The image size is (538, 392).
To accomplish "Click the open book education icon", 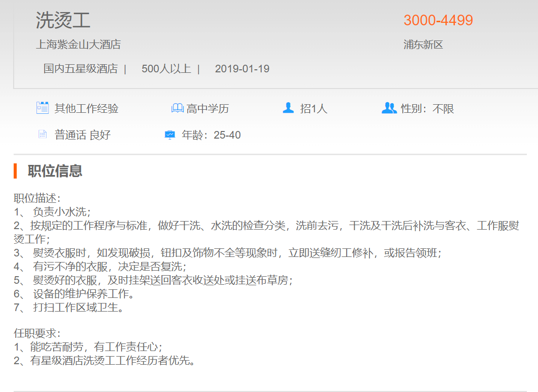I will 177,108.
